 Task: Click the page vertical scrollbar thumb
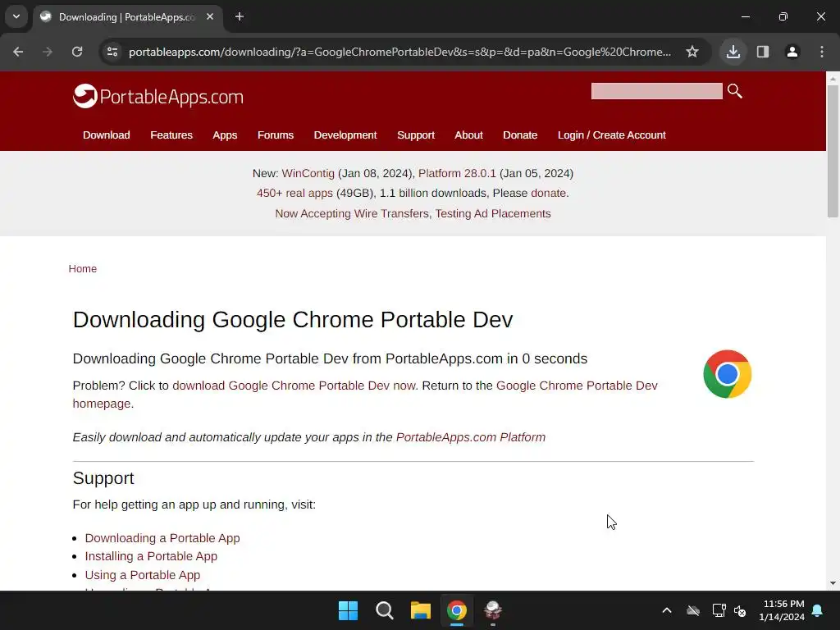click(833, 151)
